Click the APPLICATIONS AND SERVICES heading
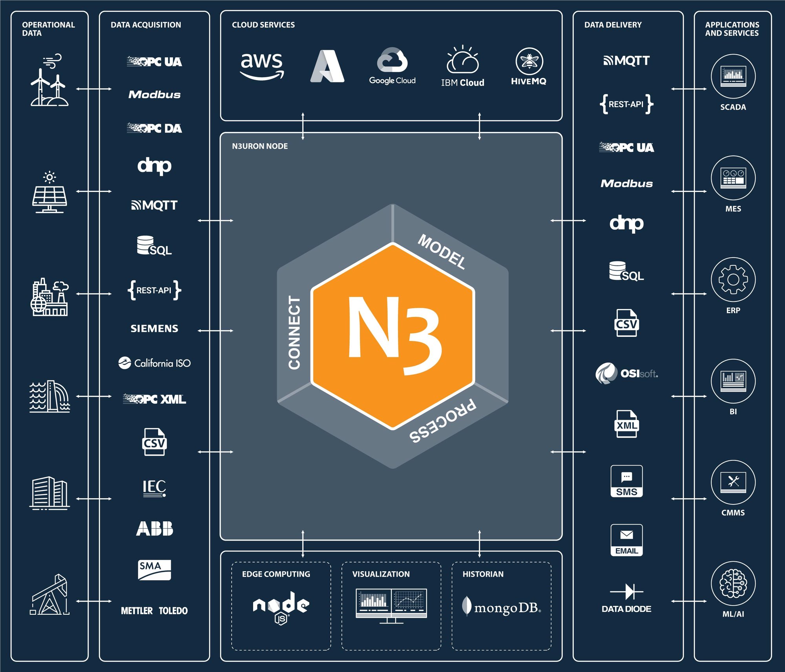Image resolution: width=785 pixels, height=672 pixels. [732, 29]
